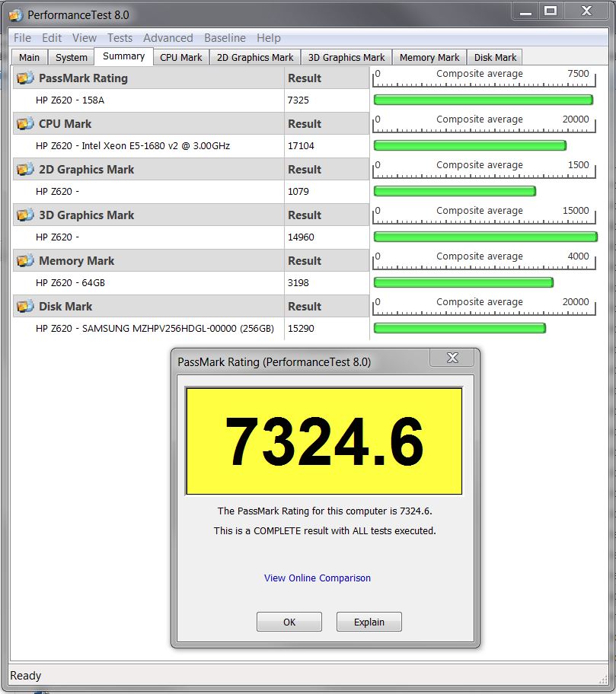
Task: Click the PerformanceTest title bar app icon
Action: [x=14, y=14]
